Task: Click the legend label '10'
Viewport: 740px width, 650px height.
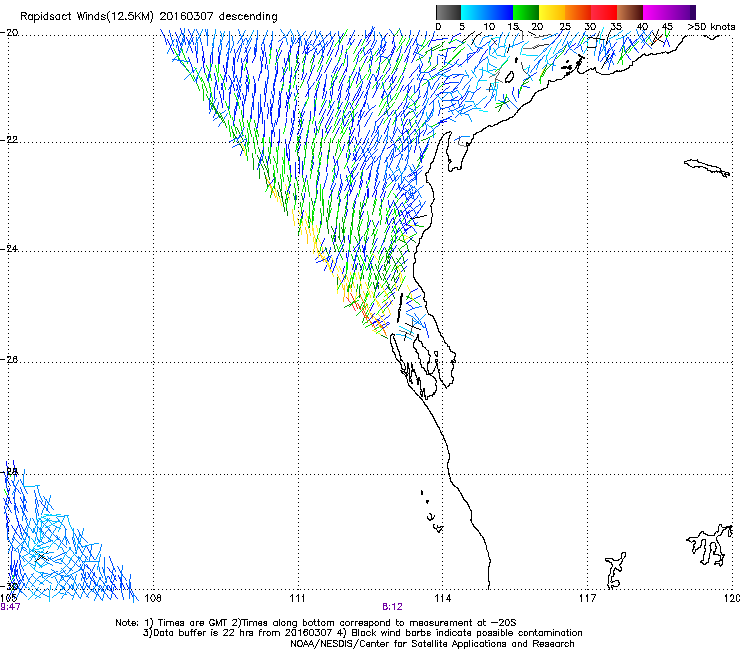Action: [489, 27]
